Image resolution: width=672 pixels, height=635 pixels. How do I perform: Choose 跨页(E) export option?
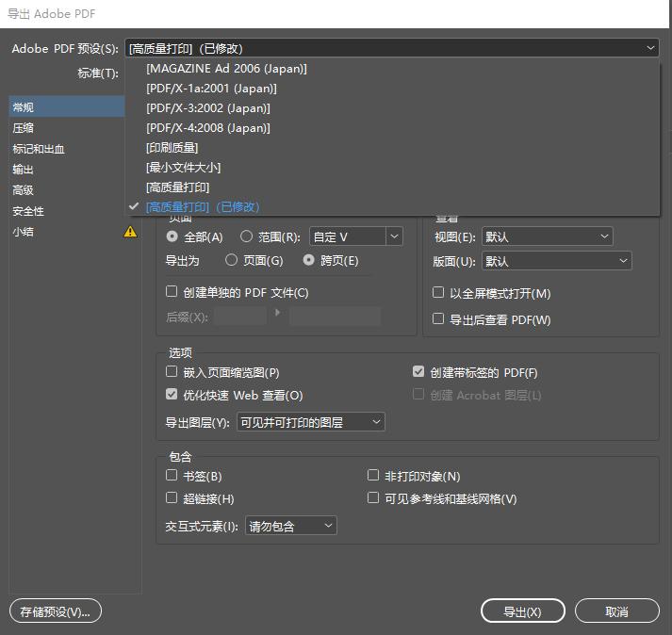point(308,260)
